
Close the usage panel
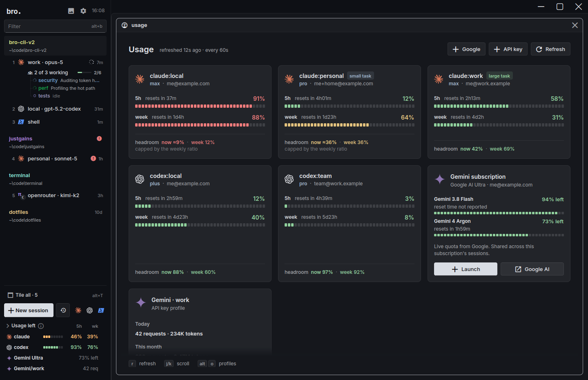pos(575,25)
